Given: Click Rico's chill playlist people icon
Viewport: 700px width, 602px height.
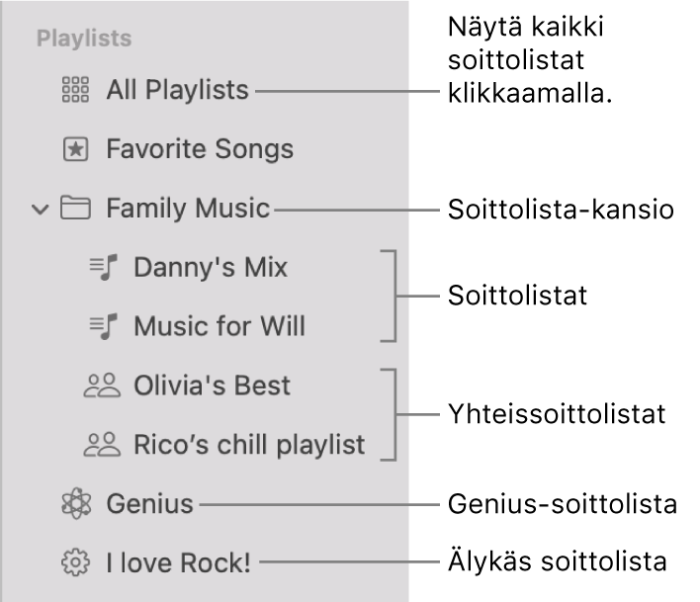Looking at the screenshot, I should point(100,445).
